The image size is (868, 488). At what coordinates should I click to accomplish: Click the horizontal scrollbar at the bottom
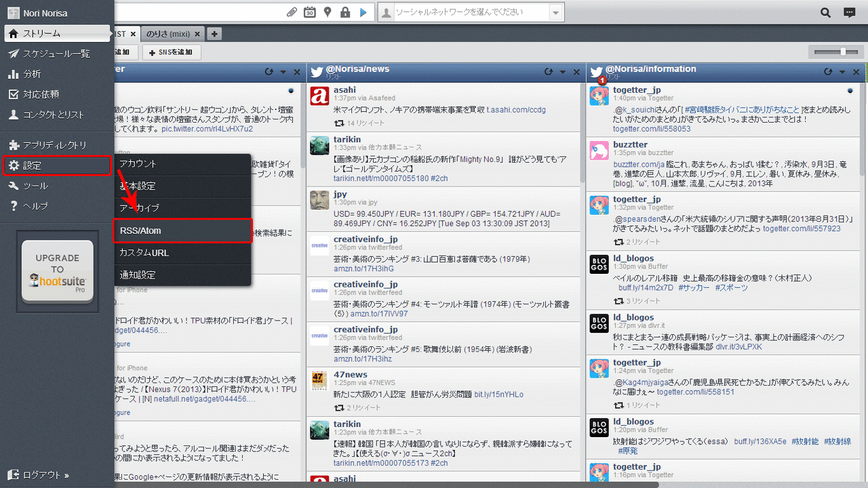coord(387,484)
